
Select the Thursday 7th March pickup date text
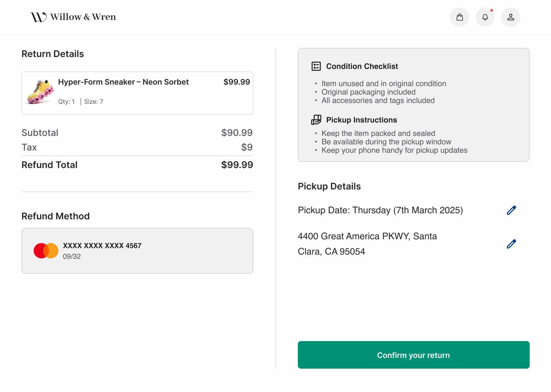(x=380, y=210)
